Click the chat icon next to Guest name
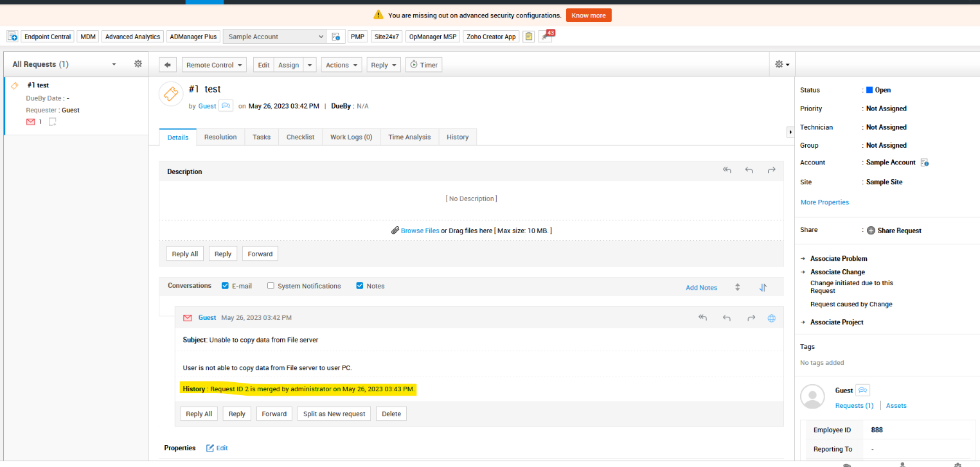980x467 pixels. pyautogui.click(x=226, y=106)
